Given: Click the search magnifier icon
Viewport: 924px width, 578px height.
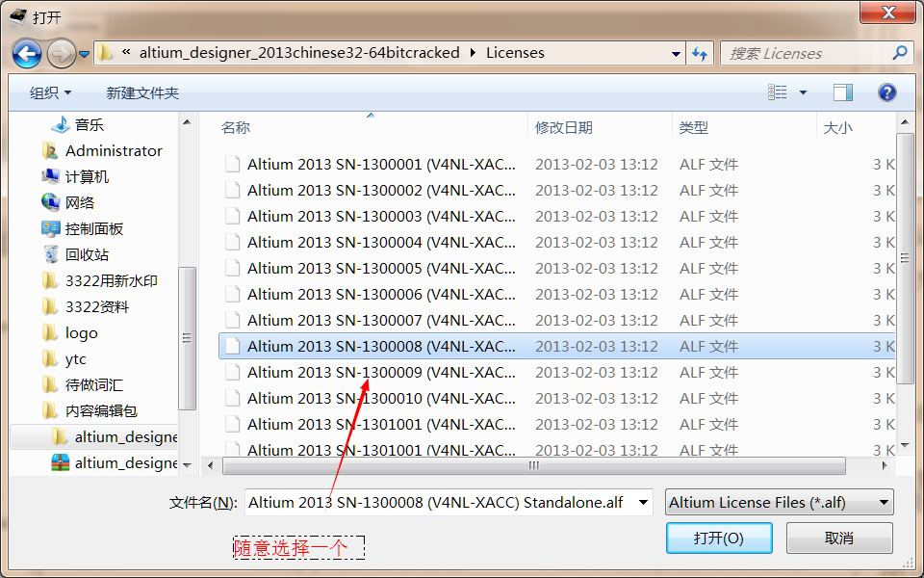Looking at the screenshot, I should 899,53.
